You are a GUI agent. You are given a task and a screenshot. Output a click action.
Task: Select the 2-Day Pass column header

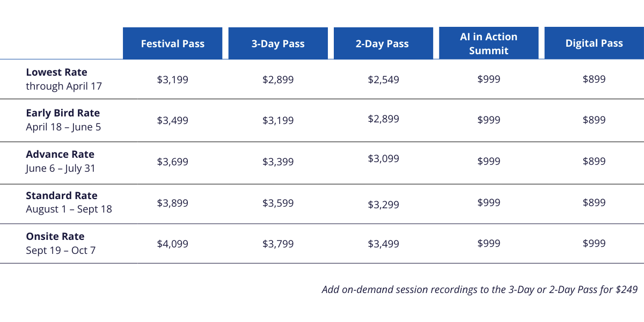[x=382, y=43]
